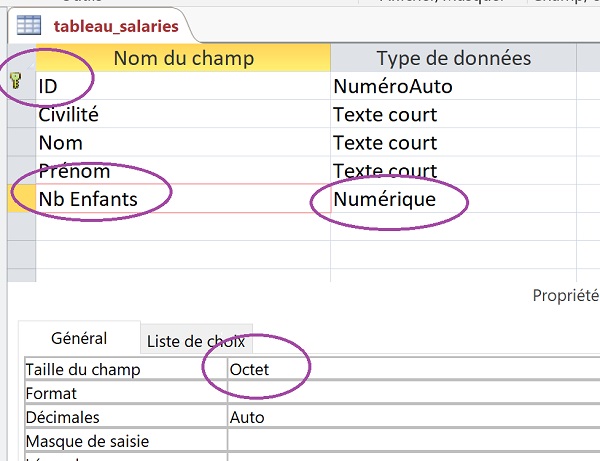Click the Nom du champ column header

(183, 58)
